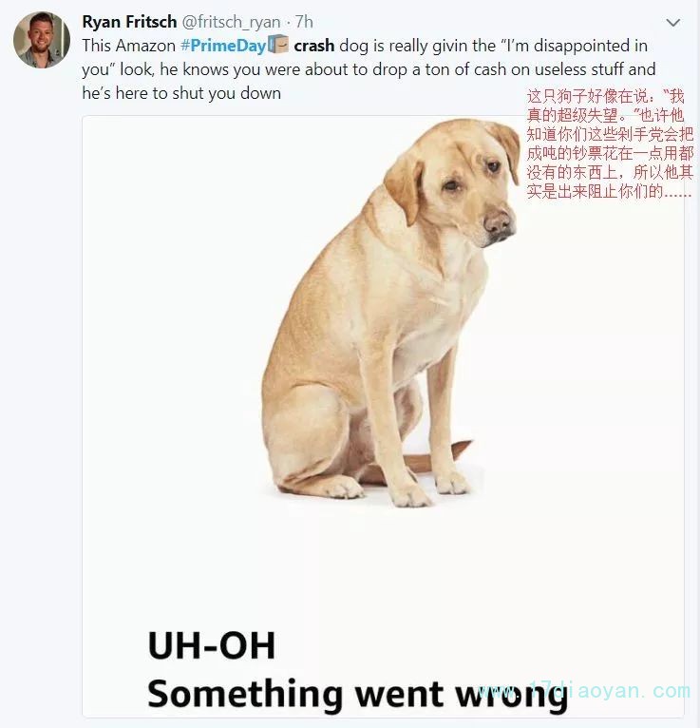Click the bold word crash

314,46
